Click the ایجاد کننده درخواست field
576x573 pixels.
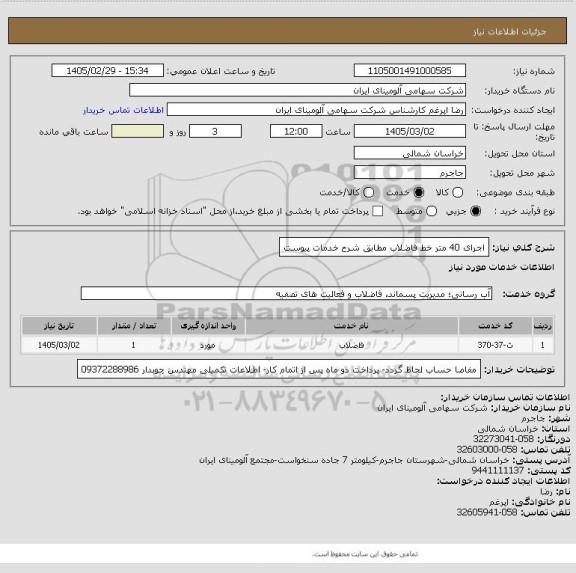(316, 110)
